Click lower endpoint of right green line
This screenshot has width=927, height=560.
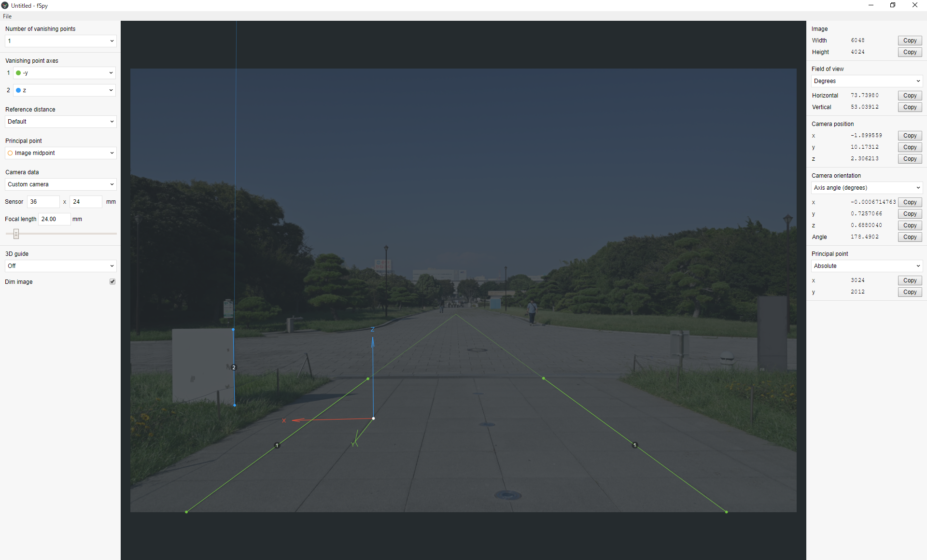726,512
